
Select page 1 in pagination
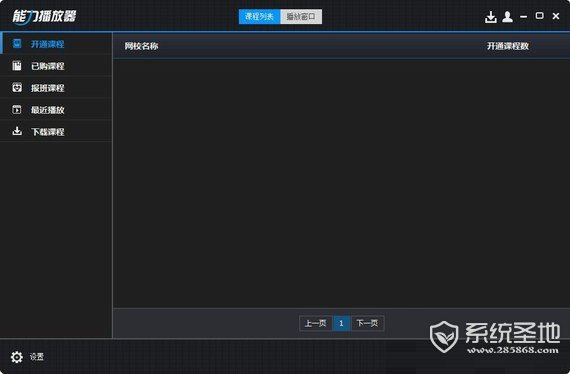(341, 323)
